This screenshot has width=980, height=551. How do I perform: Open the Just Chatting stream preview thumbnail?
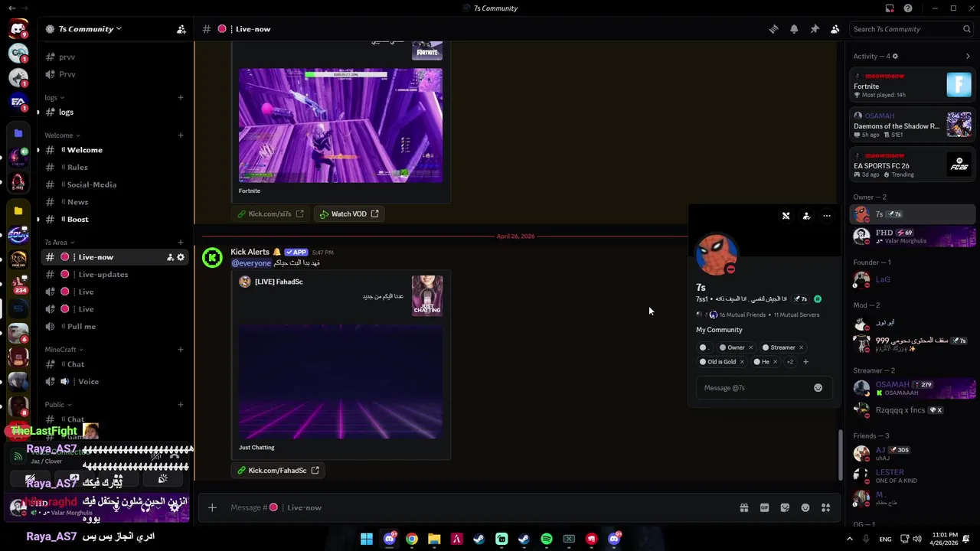click(341, 382)
